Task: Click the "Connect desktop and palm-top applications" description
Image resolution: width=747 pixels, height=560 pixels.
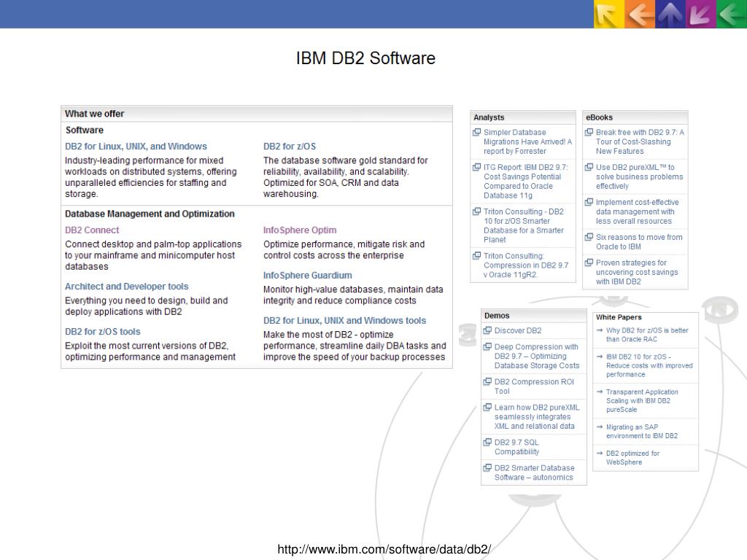Action: pyautogui.click(x=153, y=255)
